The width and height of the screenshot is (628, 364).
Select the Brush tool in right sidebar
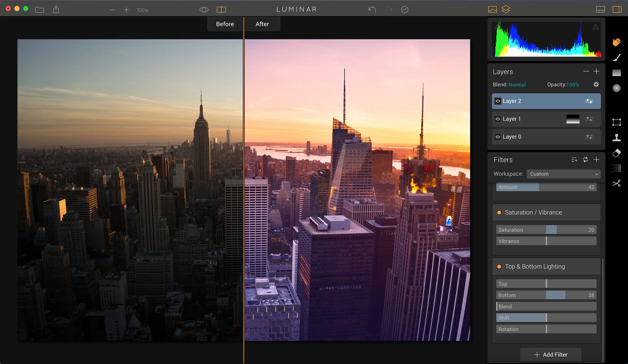617,57
